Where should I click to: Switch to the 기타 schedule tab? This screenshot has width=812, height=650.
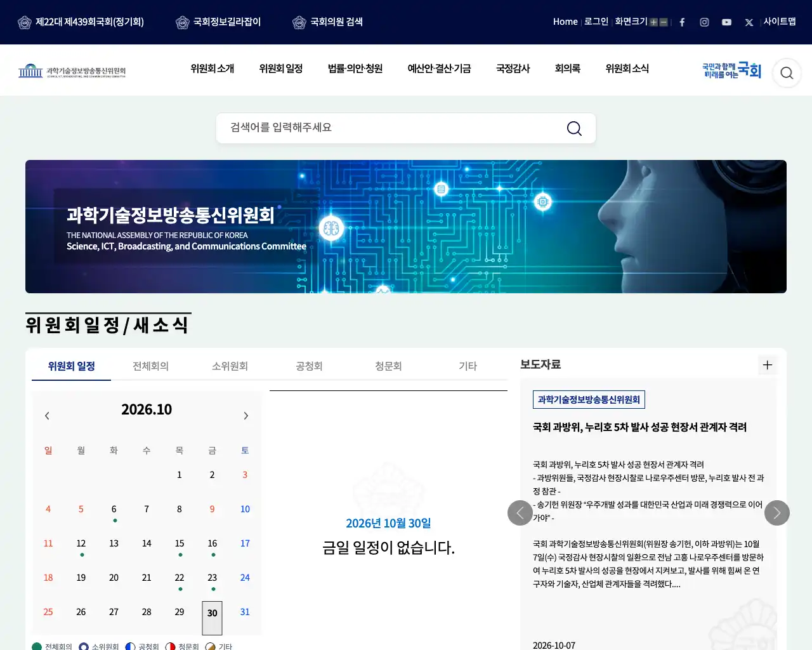(x=468, y=366)
